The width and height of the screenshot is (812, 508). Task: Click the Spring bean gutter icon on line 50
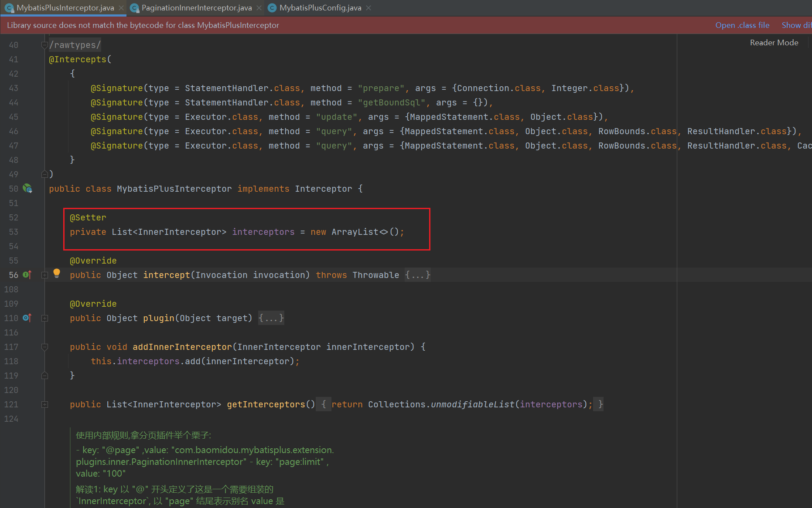(27, 189)
